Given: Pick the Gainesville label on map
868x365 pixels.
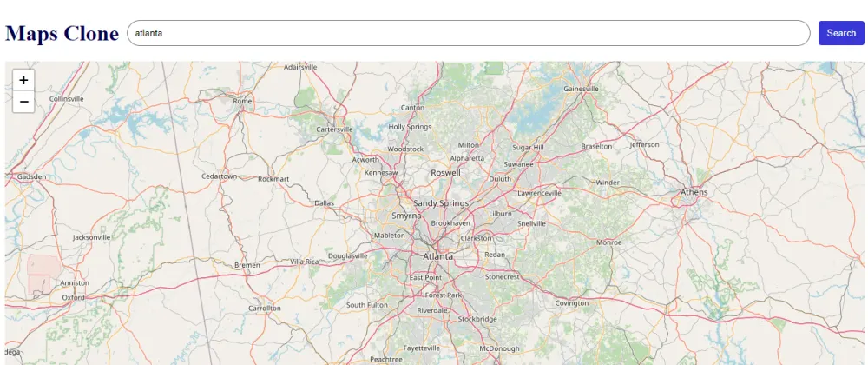Looking at the screenshot, I should (582, 89).
